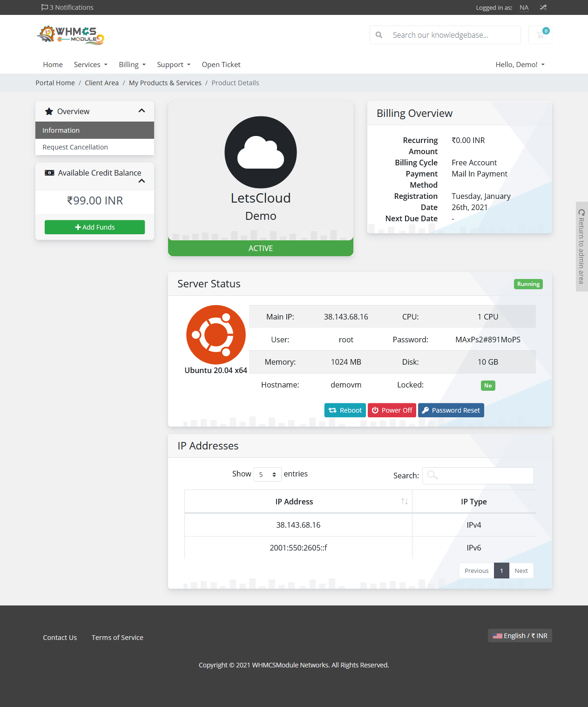588x707 pixels.
Task: Click the LetsCloud cloud icon
Action: click(261, 152)
